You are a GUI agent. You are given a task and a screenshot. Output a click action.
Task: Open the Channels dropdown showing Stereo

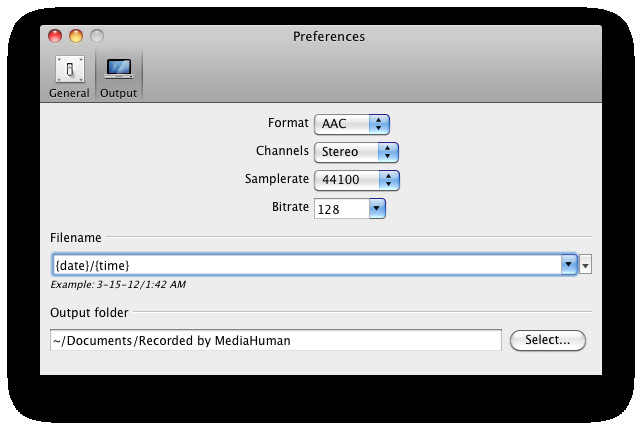356,152
